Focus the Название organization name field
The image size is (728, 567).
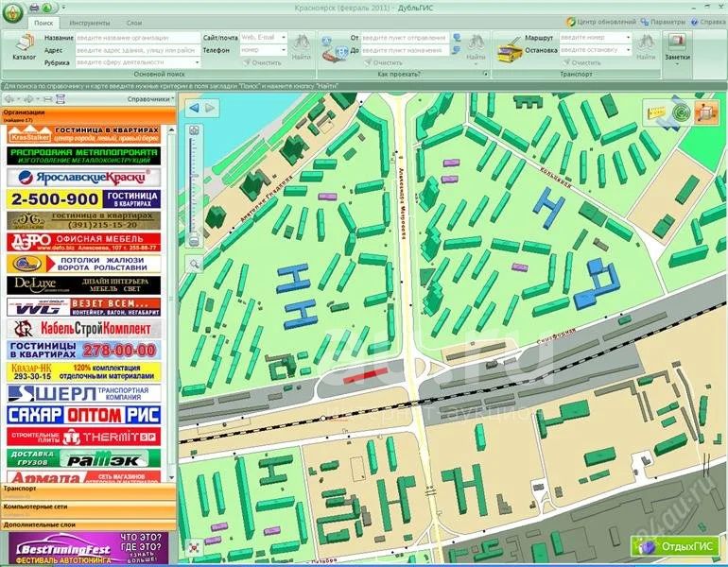point(137,38)
